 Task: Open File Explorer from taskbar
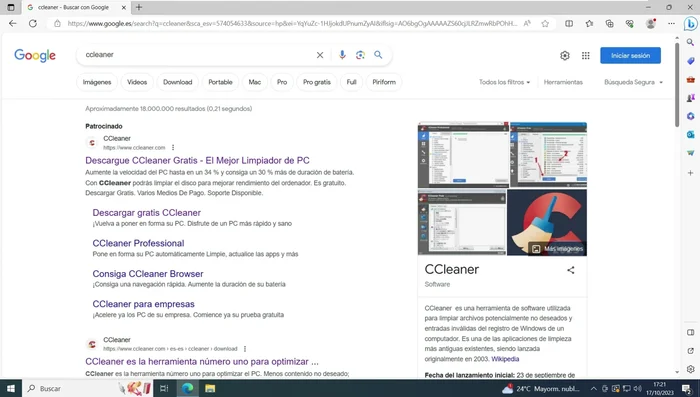210,388
